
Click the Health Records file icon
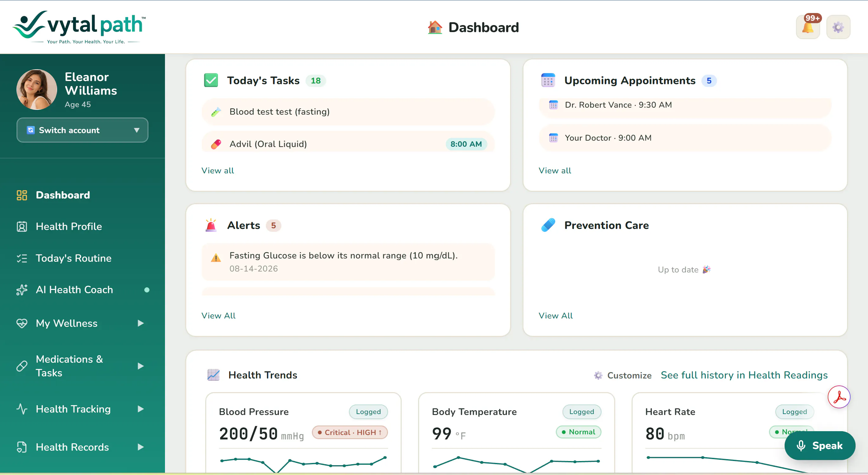coord(22,447)
